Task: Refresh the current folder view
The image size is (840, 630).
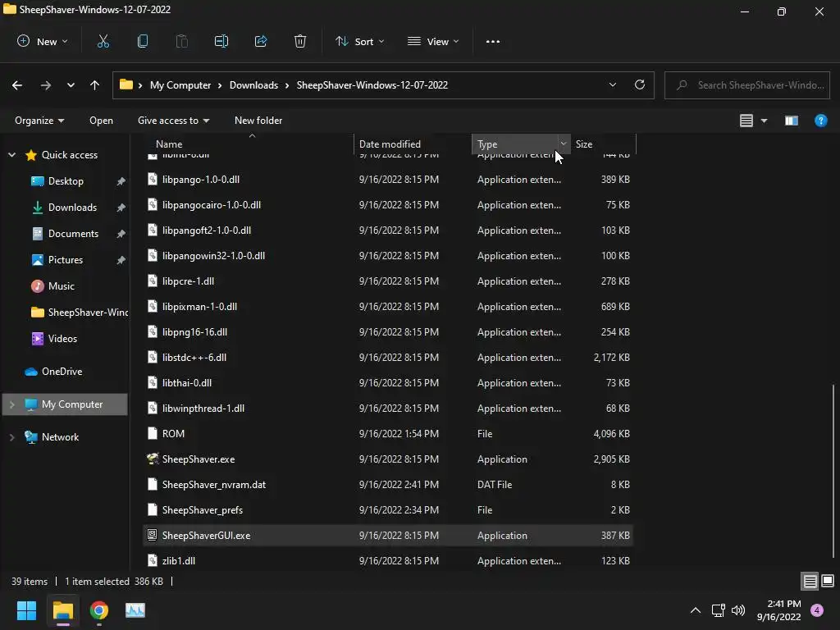Action: click(x=640, y=84)
